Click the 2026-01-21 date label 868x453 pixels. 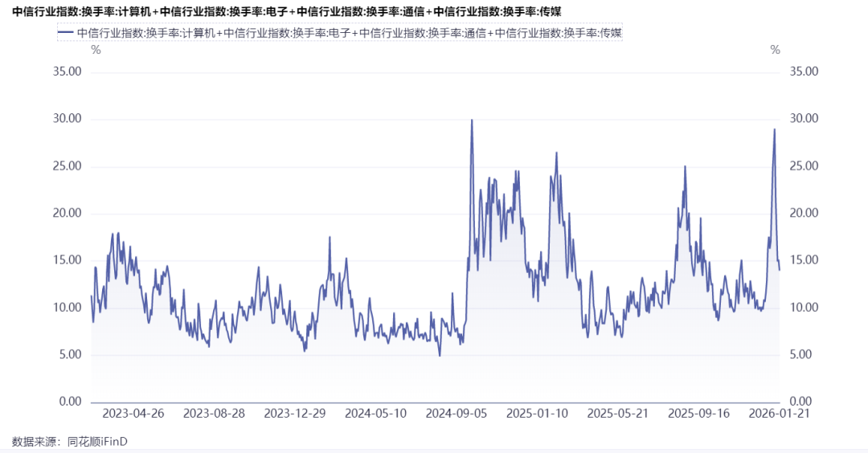click(x=780, y=413)
